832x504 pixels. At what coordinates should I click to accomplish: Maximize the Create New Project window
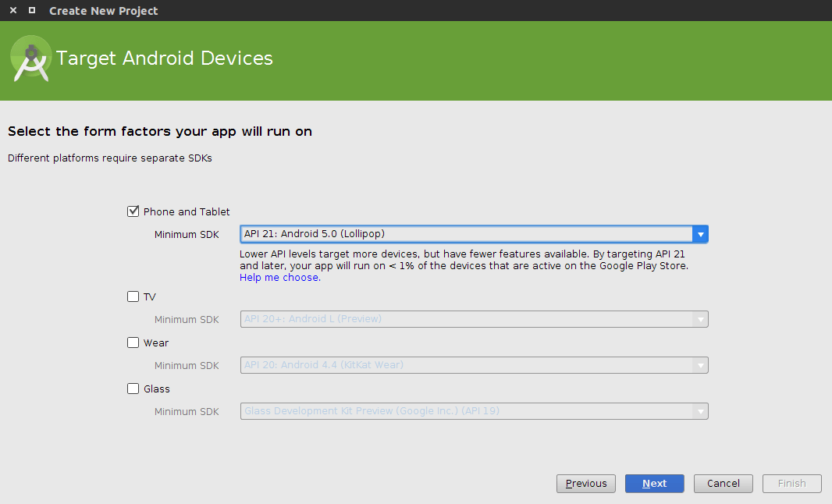pyautogui.click(x=32, y=10)
